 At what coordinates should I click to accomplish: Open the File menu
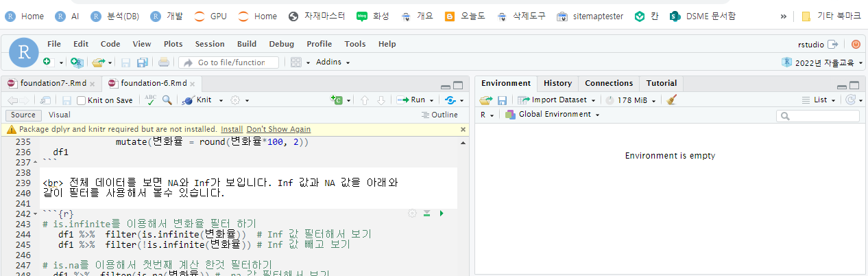54,44
